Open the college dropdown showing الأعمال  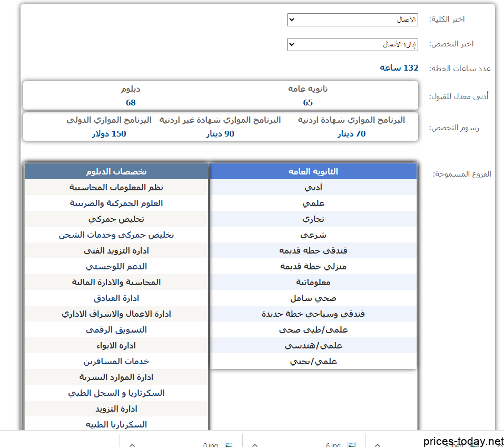tap(352, 20)
